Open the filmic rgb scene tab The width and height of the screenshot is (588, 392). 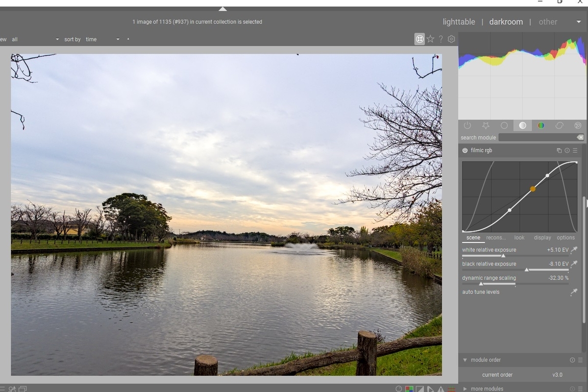(473, 238)
